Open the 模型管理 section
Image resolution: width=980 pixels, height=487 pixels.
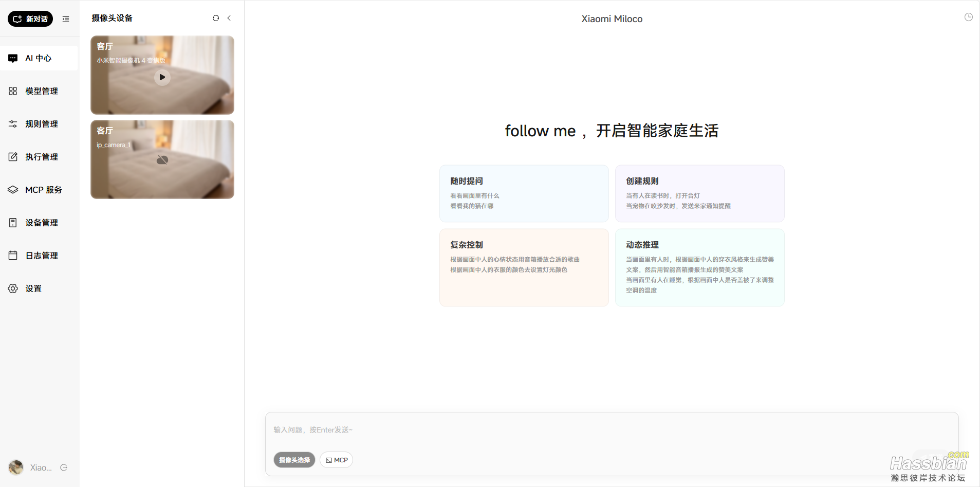coord(42,91)
